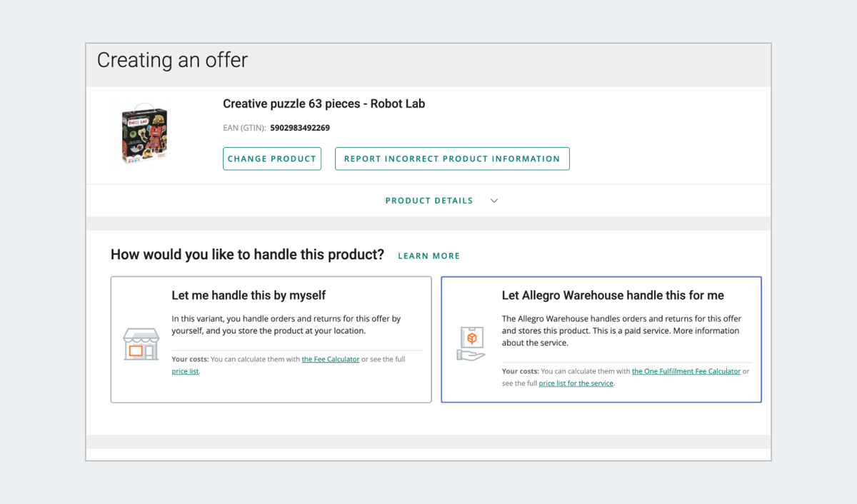Image resolution: width=857 pixels, height=504 pixels.
Task: Click the warehouse hand-with-package icon
Action: pyautogui.click(x=471, y=343)
